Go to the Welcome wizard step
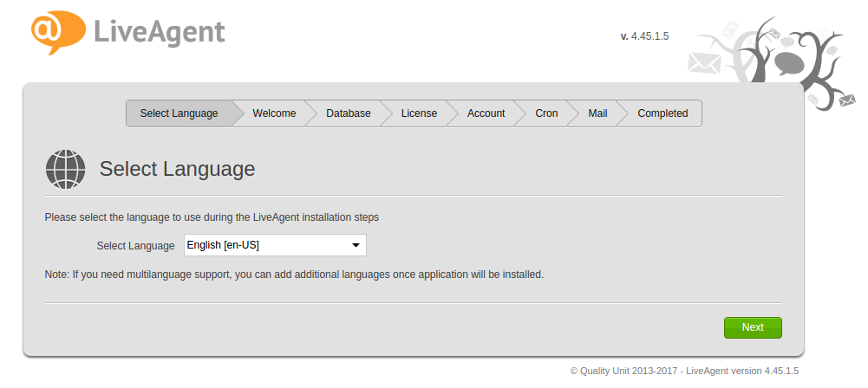Viewport: 868px width, 388px height. click(x=274, y=113)
